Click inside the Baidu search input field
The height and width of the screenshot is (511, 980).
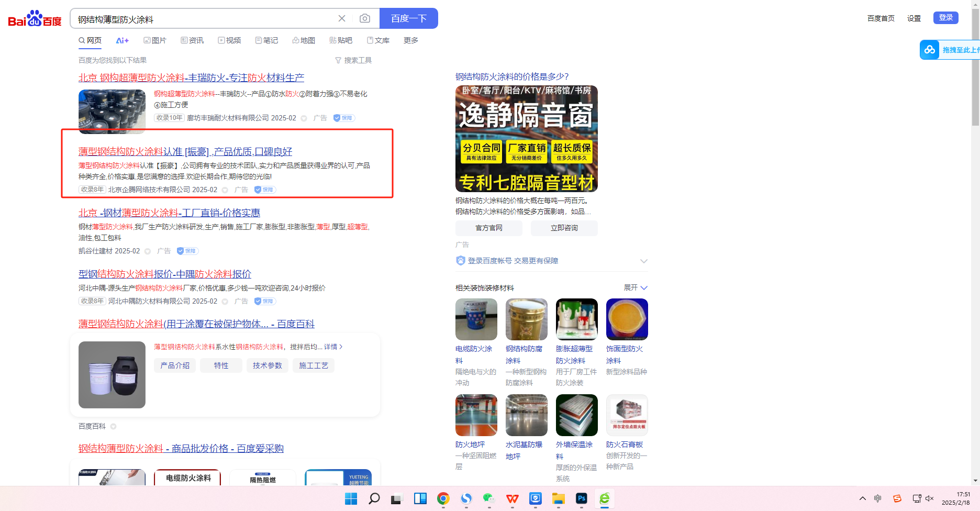click(x=204, y=19)
